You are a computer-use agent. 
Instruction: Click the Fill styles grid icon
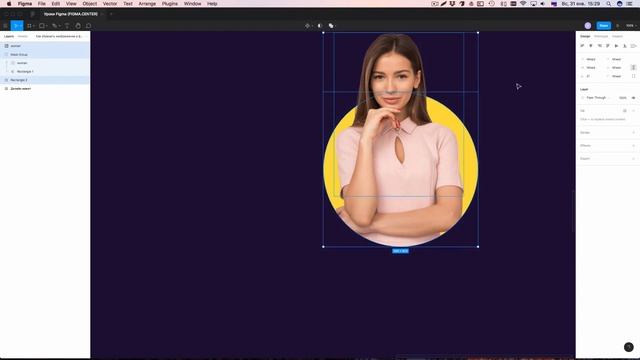coord(624,111)
